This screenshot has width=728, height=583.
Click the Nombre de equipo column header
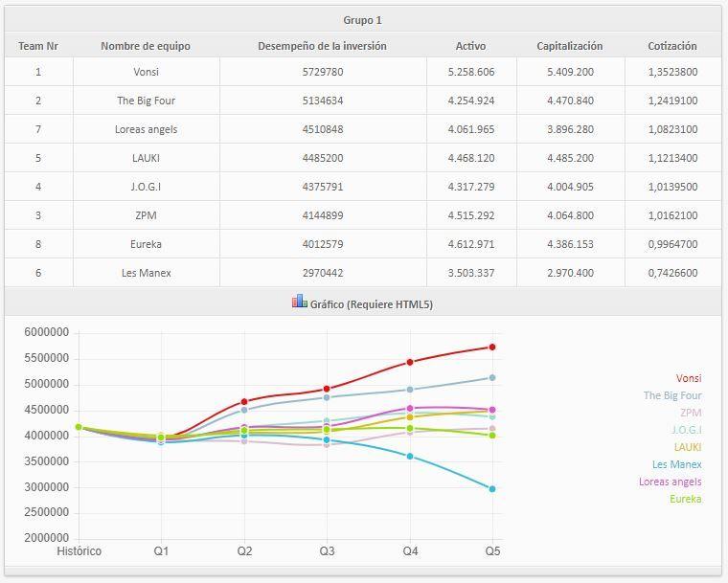coord(146,45)
